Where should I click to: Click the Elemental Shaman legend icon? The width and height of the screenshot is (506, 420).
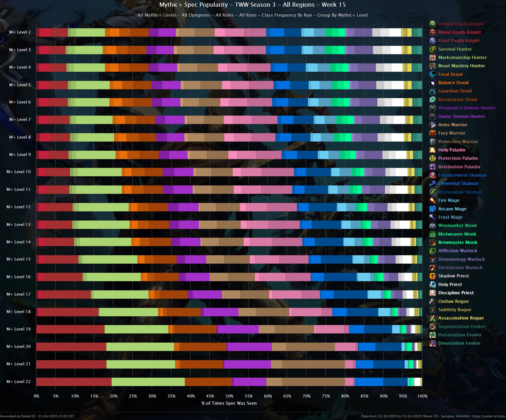coord(432,183)
